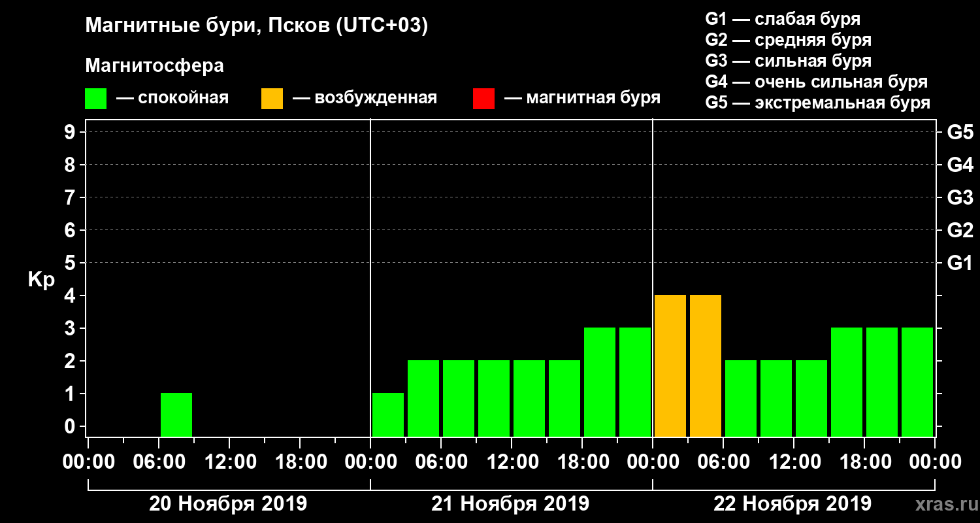This screenshot has height=523, width=980.
Task: Click last Kp 3 bar of 21 Ноября
Action: 635,382
